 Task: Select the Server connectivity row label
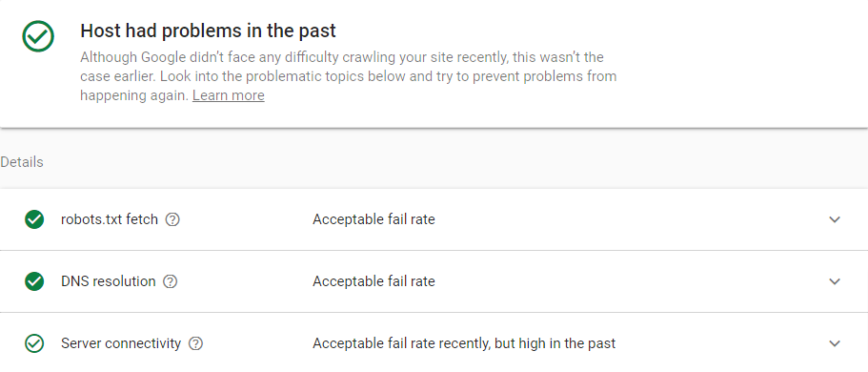[121, 343]
